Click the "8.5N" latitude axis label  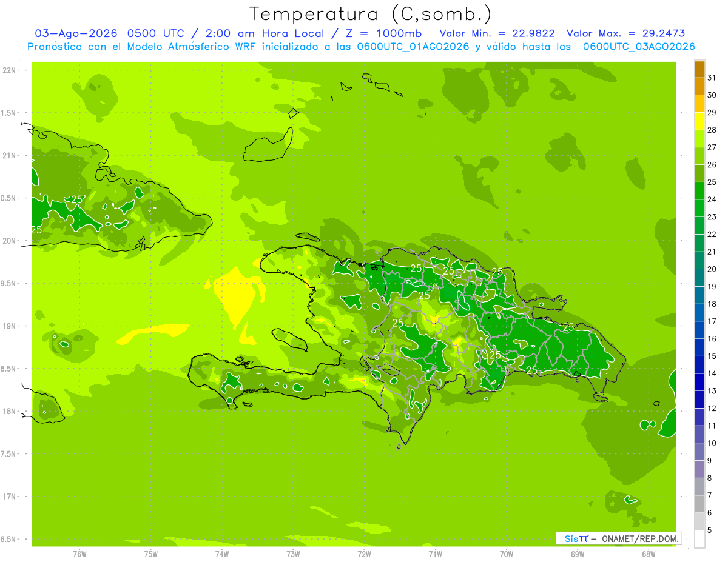tap(10, 369)
